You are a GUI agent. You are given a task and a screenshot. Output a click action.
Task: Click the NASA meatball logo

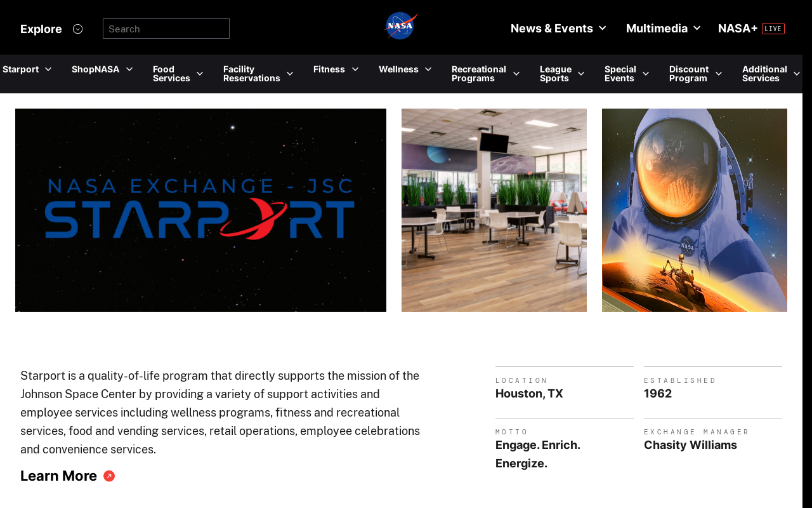pos(401,26)
